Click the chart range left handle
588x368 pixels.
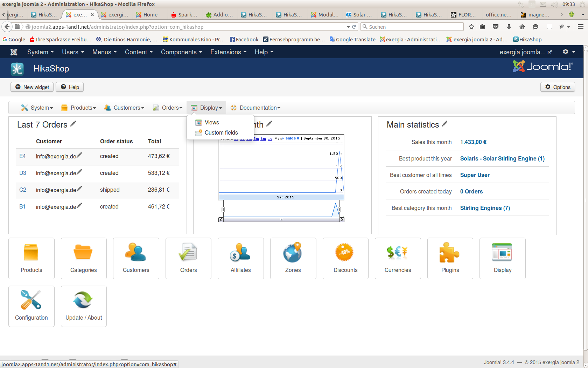223,210
